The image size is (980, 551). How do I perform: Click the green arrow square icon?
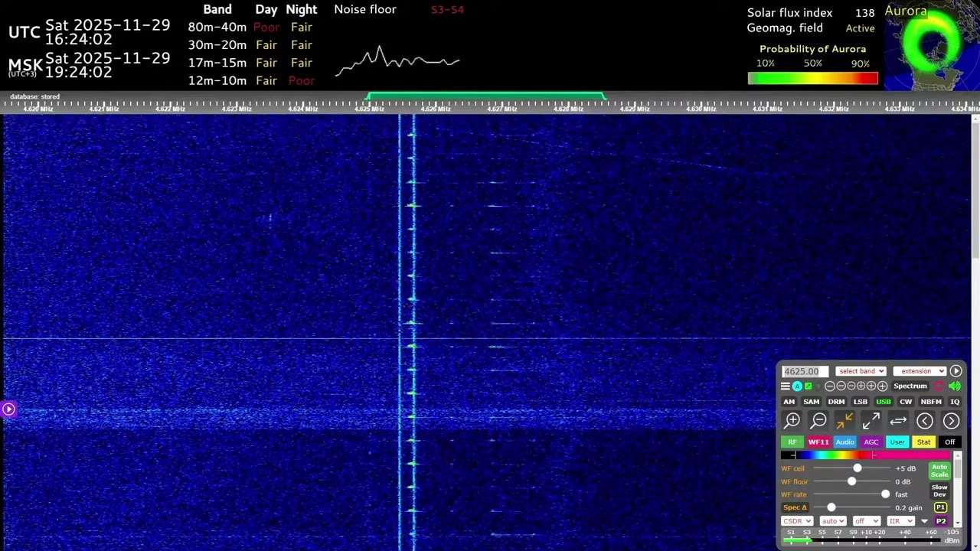[808, 386]
